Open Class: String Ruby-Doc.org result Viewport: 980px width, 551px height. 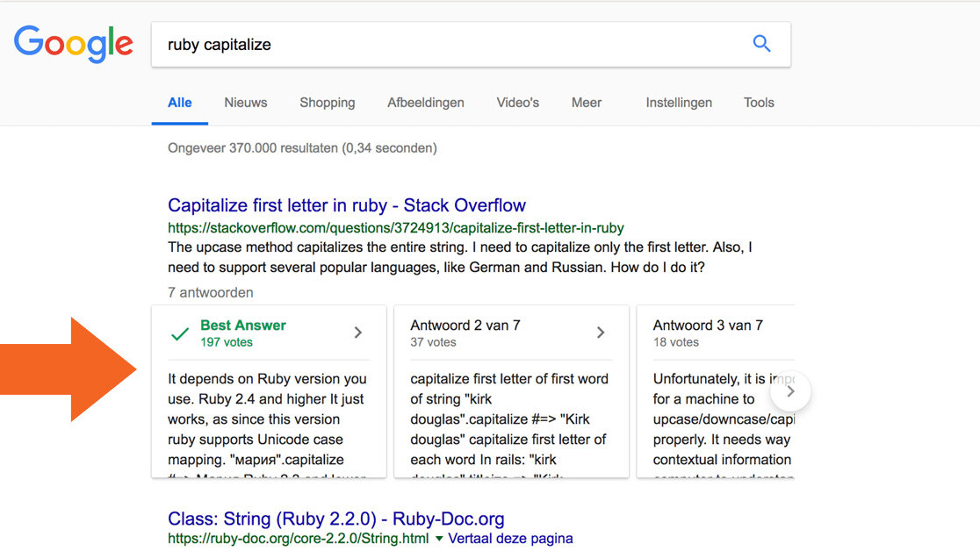click(x=335, y=519)
